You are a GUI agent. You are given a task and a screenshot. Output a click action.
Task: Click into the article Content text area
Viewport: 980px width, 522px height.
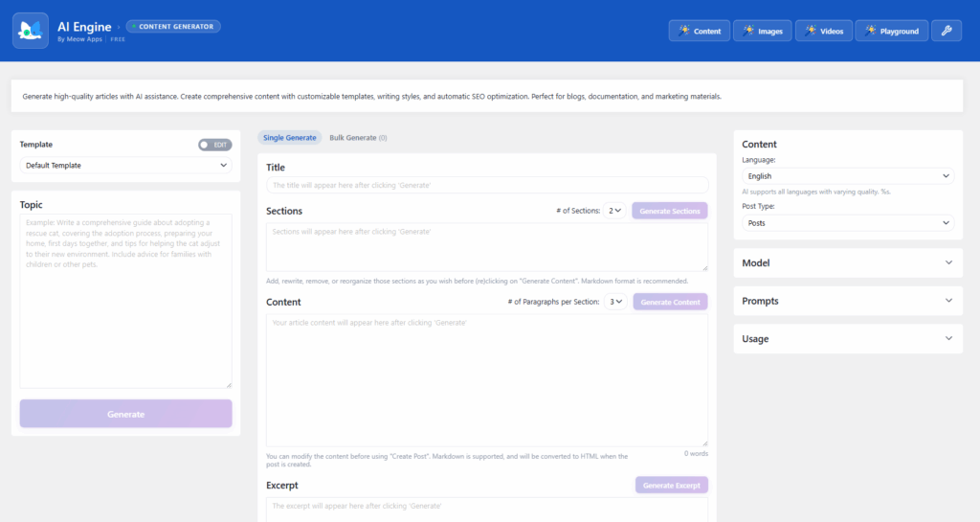click(x=487, y=380)
